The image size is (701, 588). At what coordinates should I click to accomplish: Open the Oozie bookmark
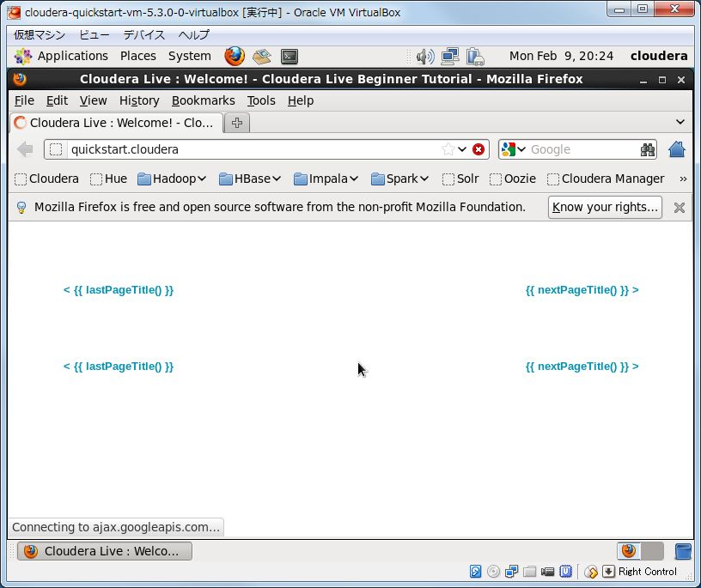click(513, 179)
